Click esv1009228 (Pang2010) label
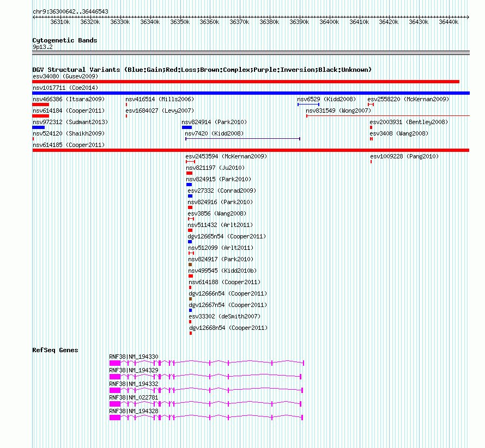The height and width of the screenshot is (448, 485). 404,156
